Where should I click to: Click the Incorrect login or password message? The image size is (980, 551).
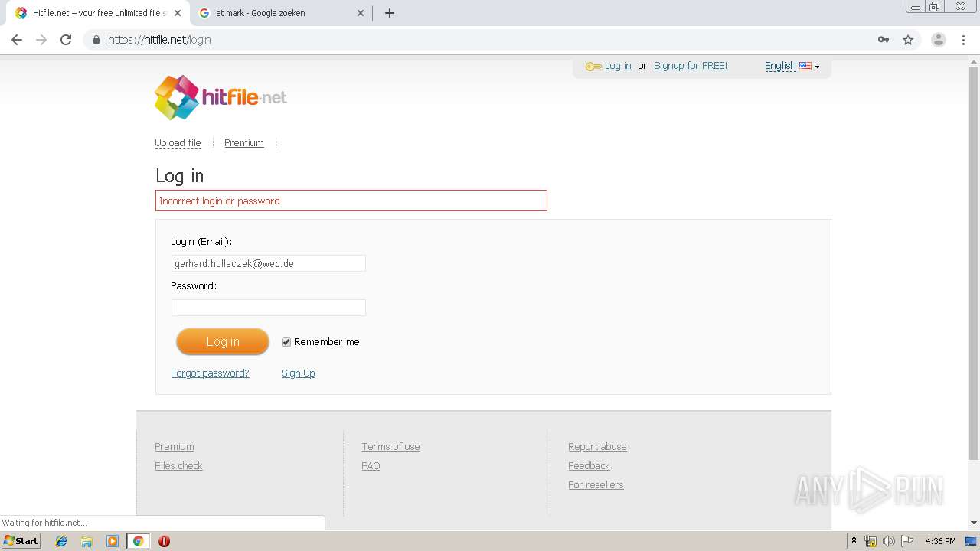[x=351, y=201]
